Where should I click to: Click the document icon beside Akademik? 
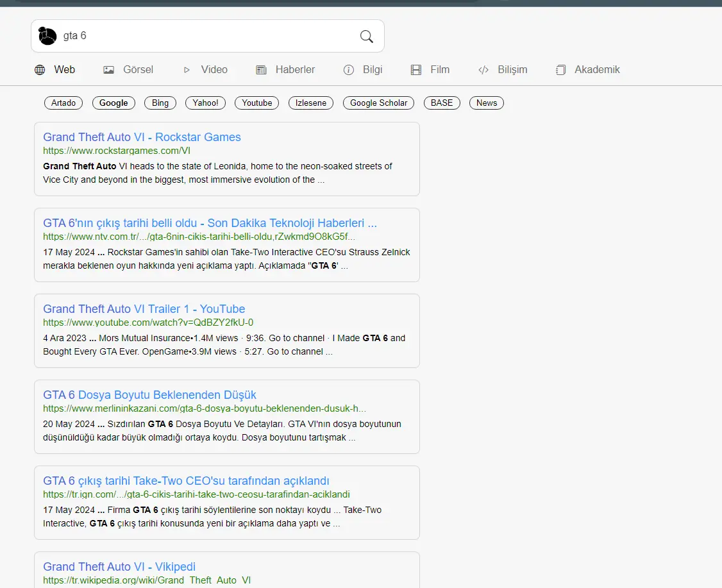tap(560, 70)
